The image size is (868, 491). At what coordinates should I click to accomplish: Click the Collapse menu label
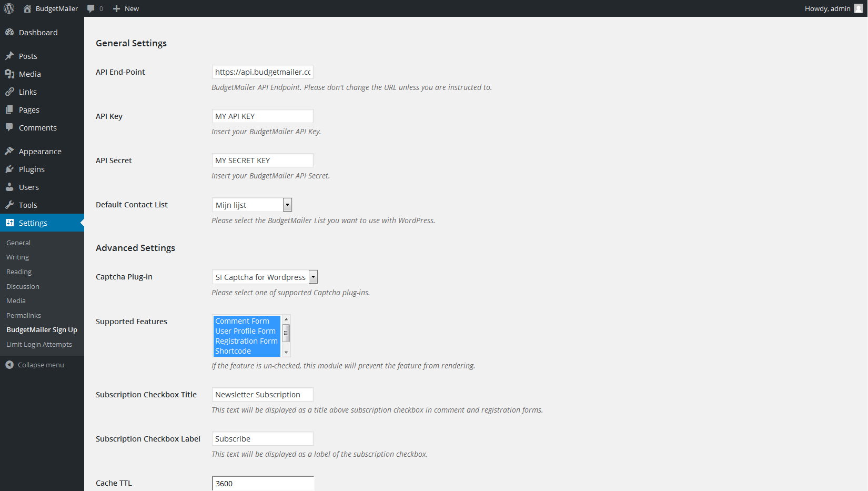[x=41, y=365]
